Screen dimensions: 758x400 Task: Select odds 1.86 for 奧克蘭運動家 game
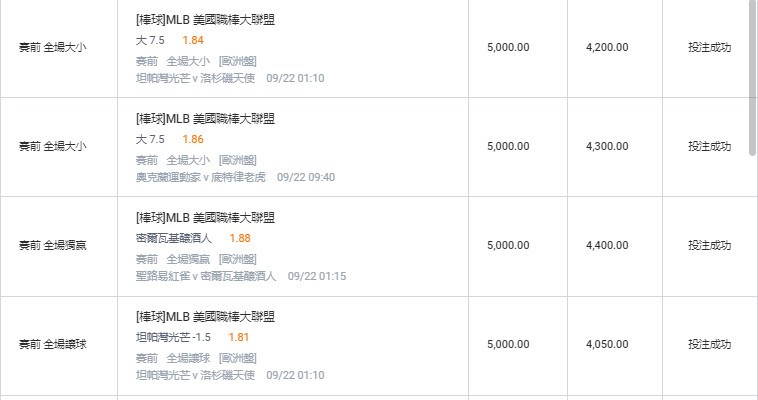click(193, 139)
